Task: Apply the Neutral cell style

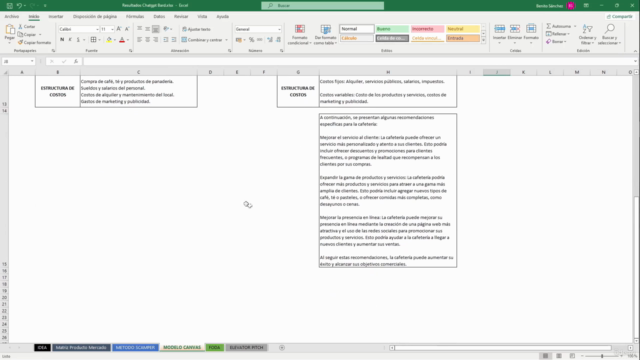Action: 463,29
